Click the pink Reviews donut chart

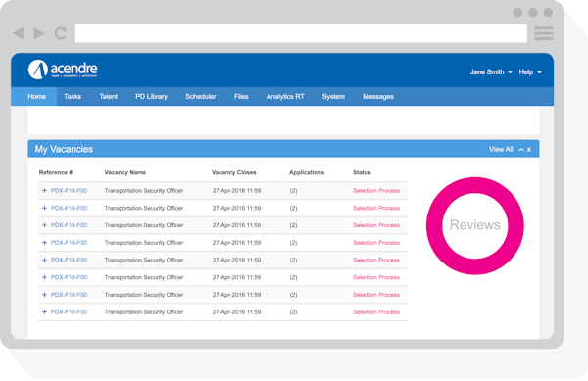point(474,225)
